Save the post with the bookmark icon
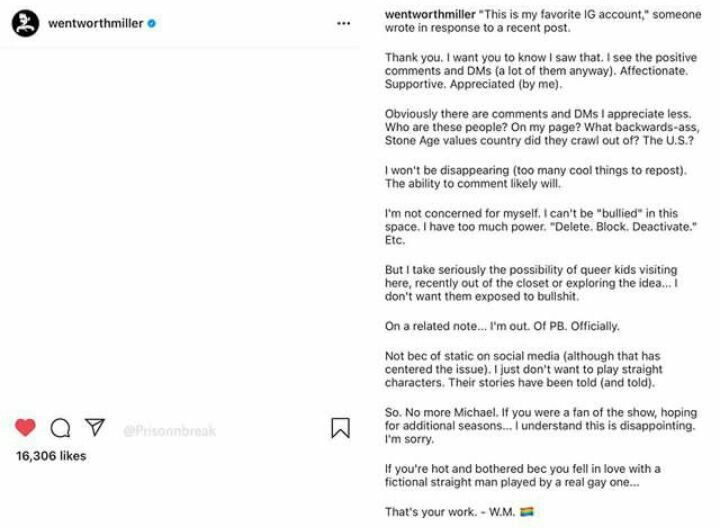This screenshot has height=531, width=720. click(x=340, y=428)
